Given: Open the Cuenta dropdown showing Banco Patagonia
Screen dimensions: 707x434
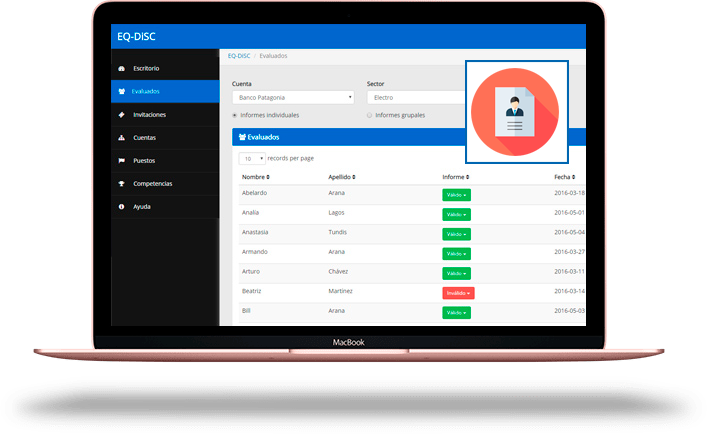Looking at the screenshot, I should 293,98.
